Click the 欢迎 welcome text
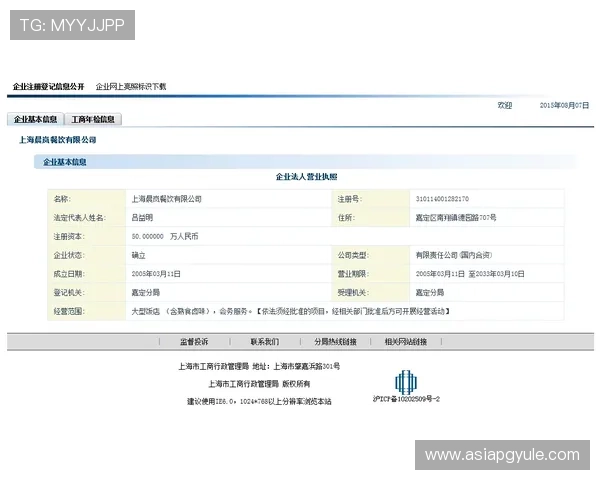This screenshot has height=480, width=600. point(505,105)
